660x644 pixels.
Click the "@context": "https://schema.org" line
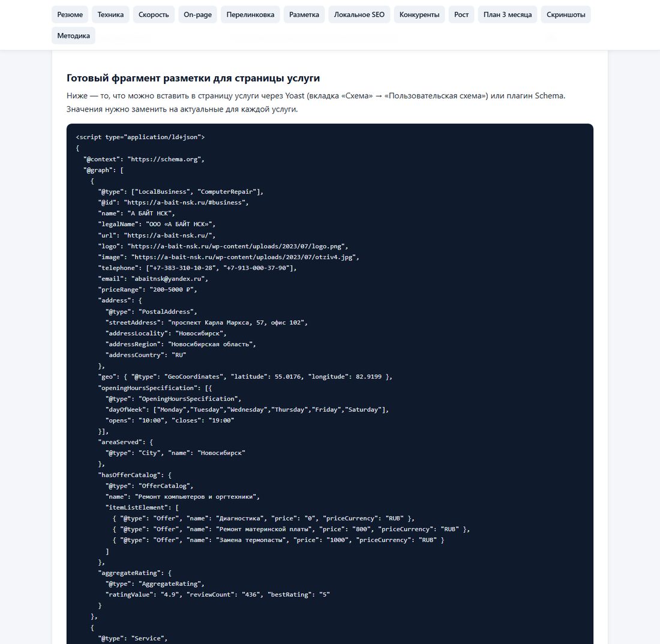(143, 159)
